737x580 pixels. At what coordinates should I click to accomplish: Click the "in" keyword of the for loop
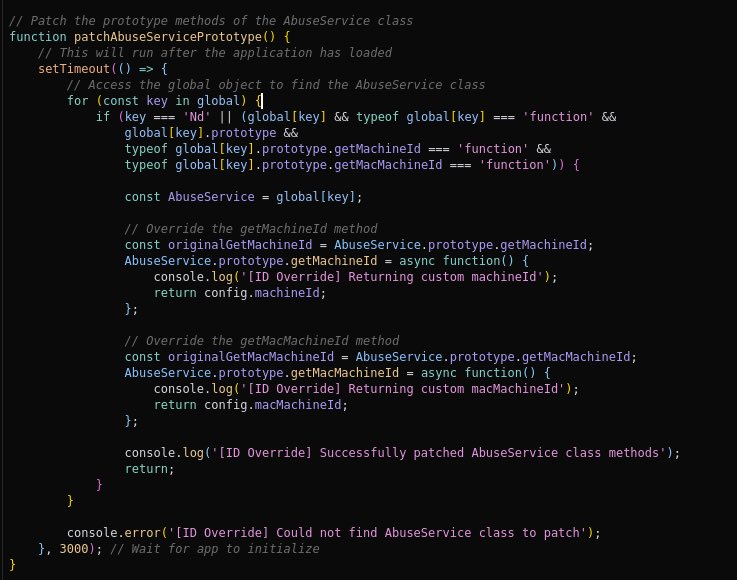[x=182, y=101]
